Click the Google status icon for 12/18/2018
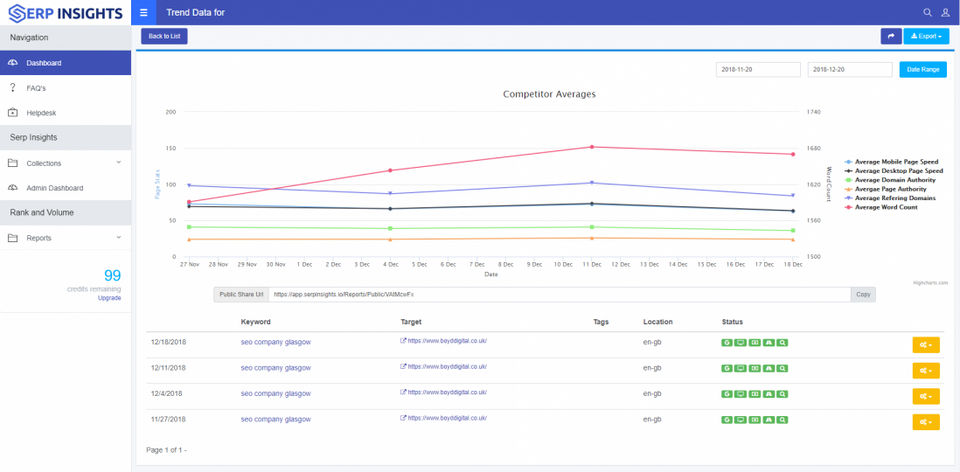This screenshot has height=472, width=960. (x=727, y=342)
